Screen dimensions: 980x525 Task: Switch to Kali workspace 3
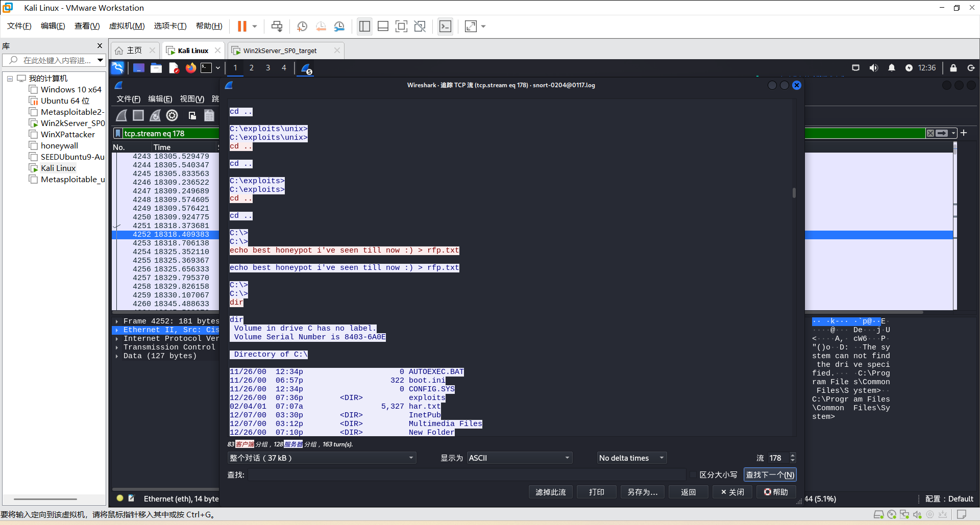pyautogui.click(x=268, y=68)
